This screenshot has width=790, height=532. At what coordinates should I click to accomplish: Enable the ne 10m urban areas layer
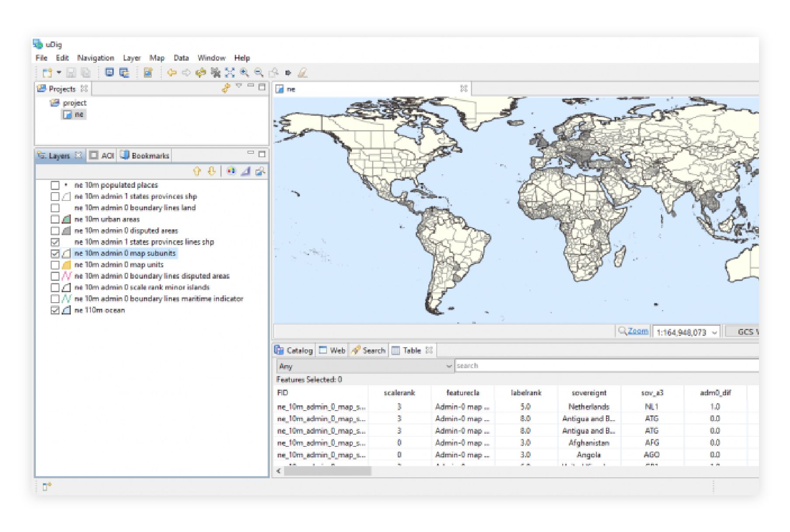55,219
